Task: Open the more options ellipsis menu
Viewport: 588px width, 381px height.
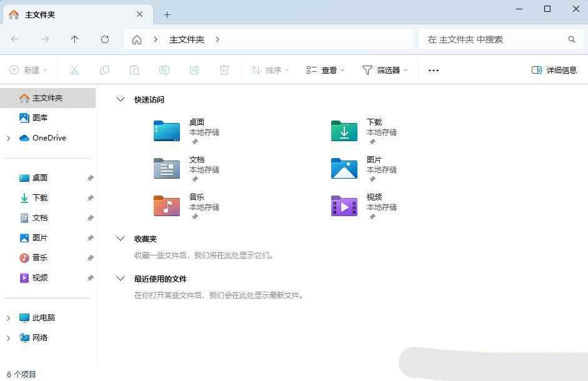Action: pyautogui.click(x=434, y=70)
